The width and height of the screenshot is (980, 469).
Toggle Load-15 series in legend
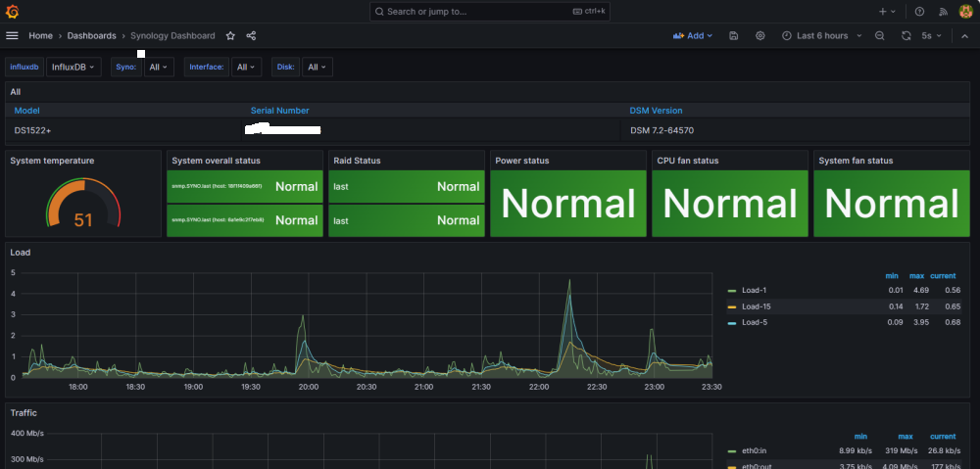click(757, 306)
